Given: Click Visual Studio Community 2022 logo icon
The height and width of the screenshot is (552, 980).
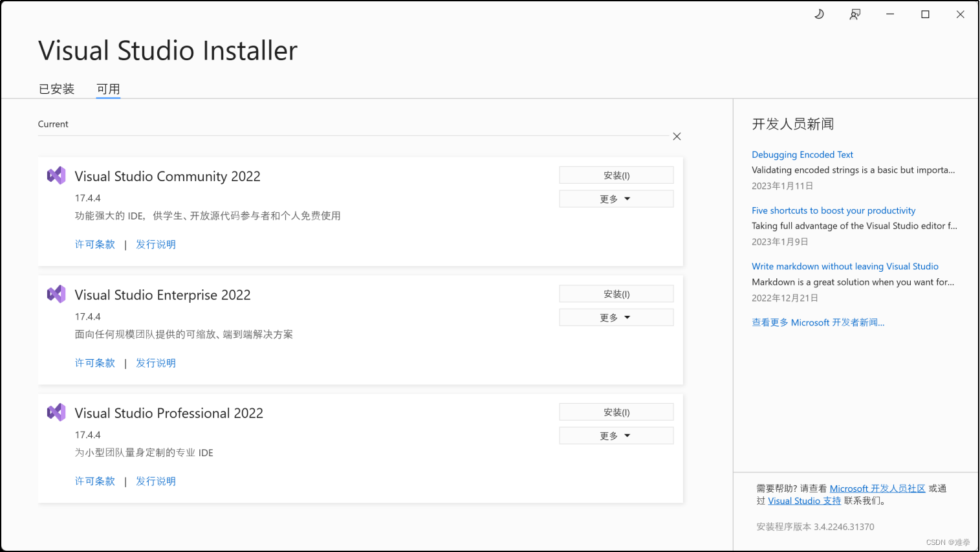Looking at the screenshot, I should tap(56, 175).
